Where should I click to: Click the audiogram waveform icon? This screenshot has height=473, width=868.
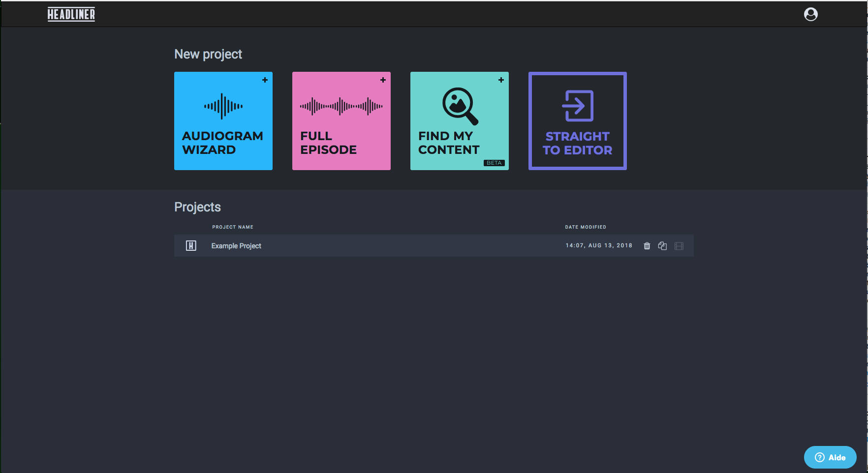tap(223, 106)
